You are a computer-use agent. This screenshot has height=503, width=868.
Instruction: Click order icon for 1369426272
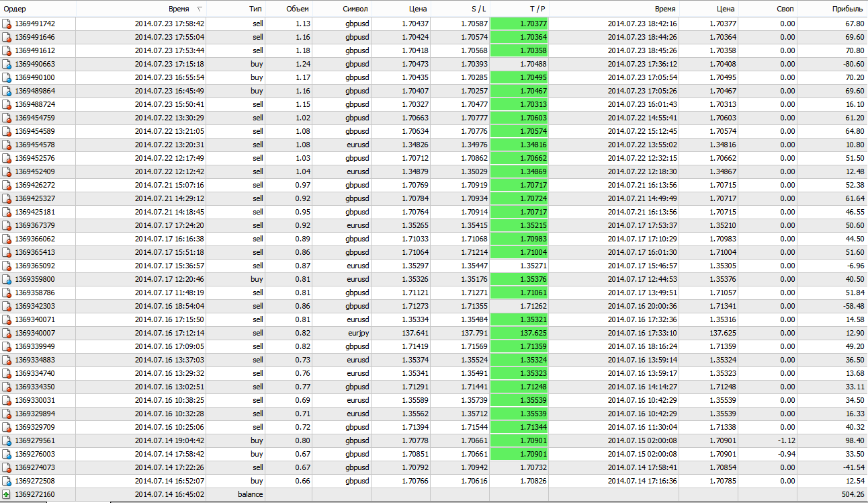pyautogui.click(x=7, y=185)
